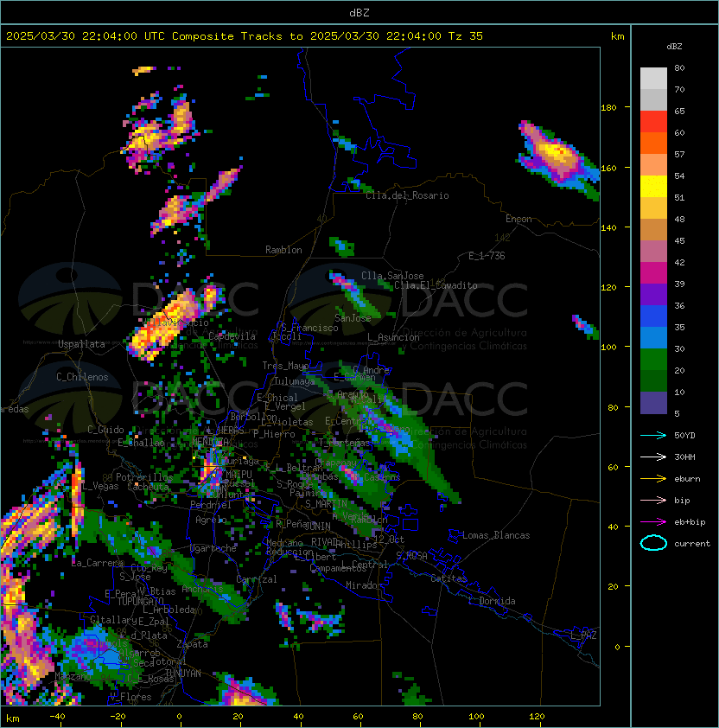Screen dimensions: 719x728
Task: Click the 'current' legend label
Action: click(692, 544)
